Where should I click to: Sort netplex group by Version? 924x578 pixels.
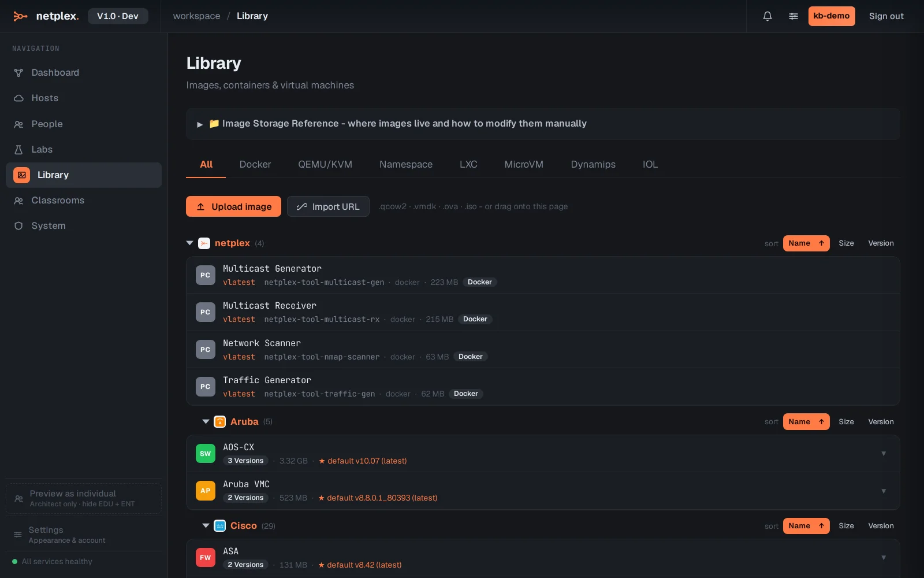[x=881, y=243]
